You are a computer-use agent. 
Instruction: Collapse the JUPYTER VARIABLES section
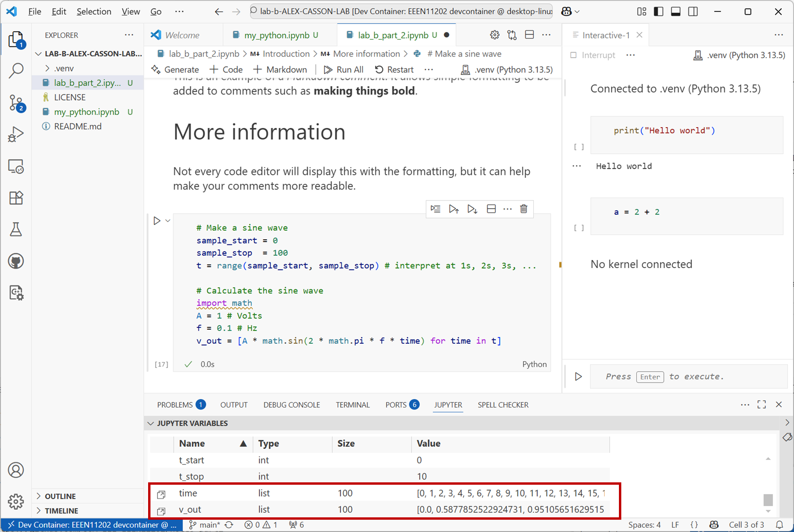coord(151,423)
